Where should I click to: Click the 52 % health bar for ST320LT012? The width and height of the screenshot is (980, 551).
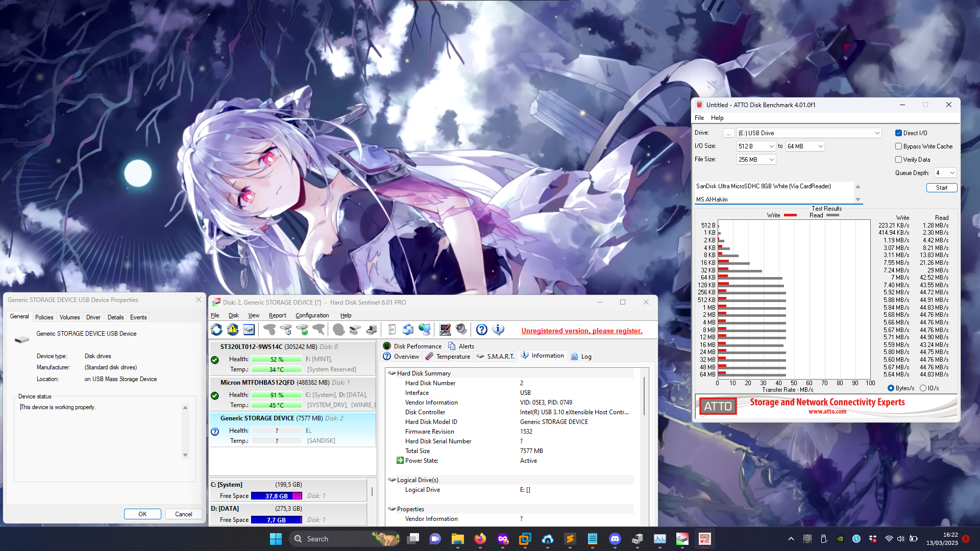coord(277,359)
